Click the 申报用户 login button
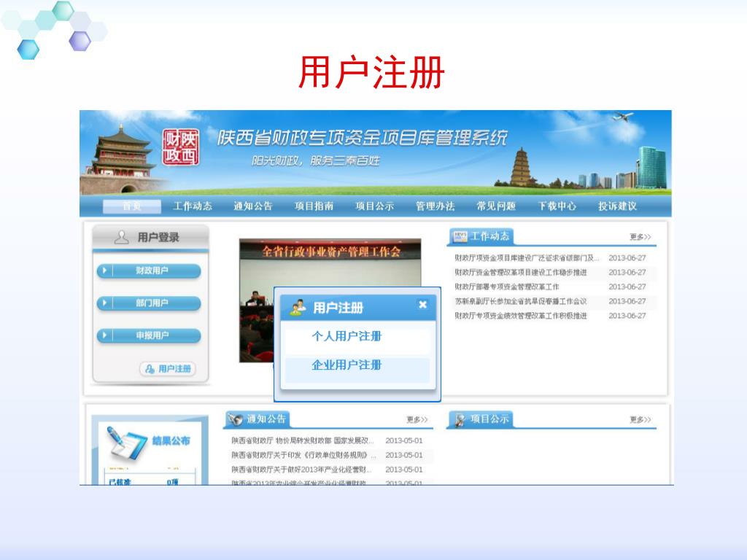The width and height of the screenshot is (747, 560). pos(149,335)
